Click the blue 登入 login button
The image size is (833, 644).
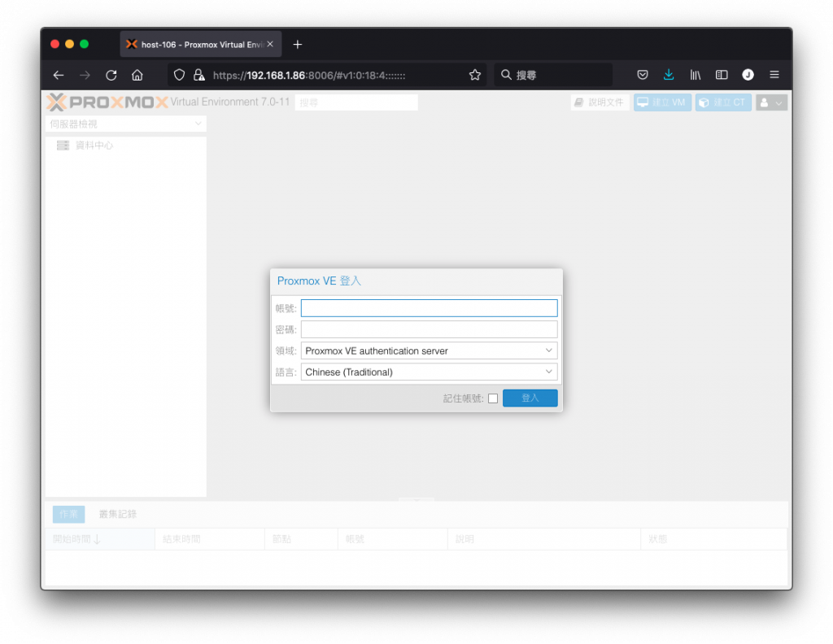pyautogui.click(x=530, y=398)
